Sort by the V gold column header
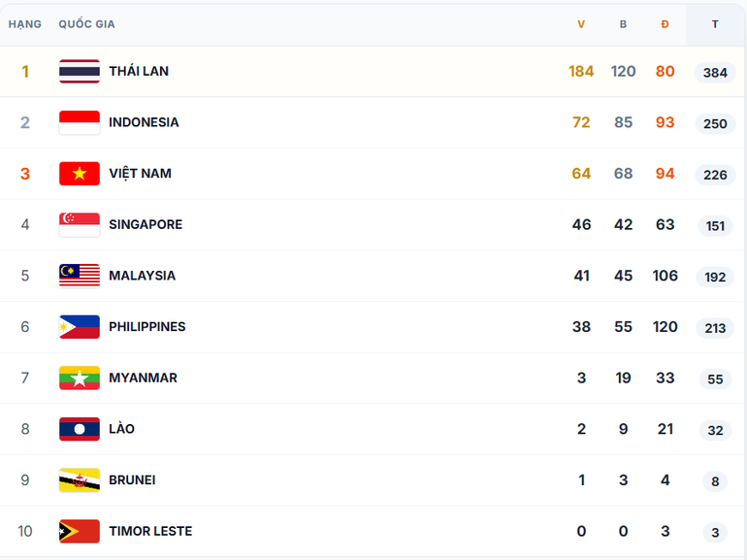The width and height of the screenshot is (747, 560). [581, 24]
